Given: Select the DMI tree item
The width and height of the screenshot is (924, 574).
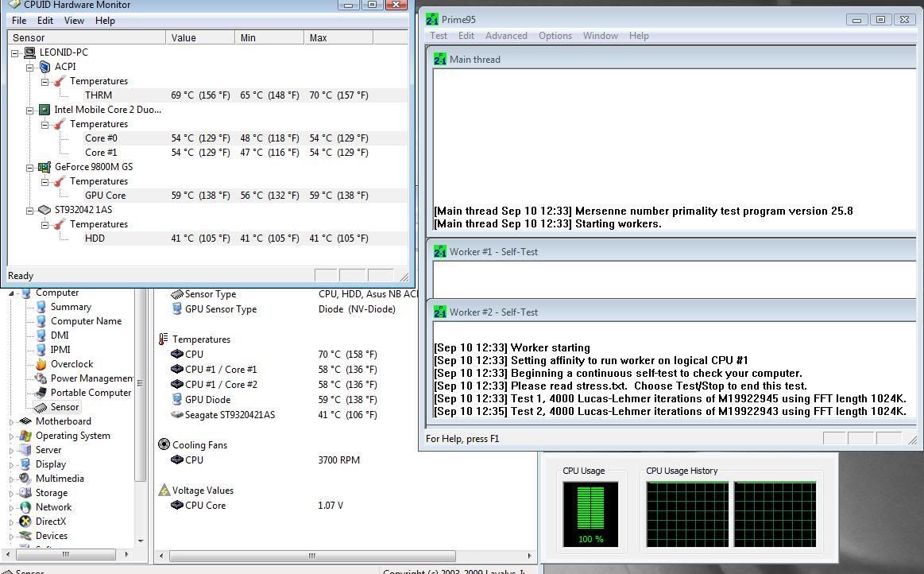Looking at the screenshot, I should 60,335.
